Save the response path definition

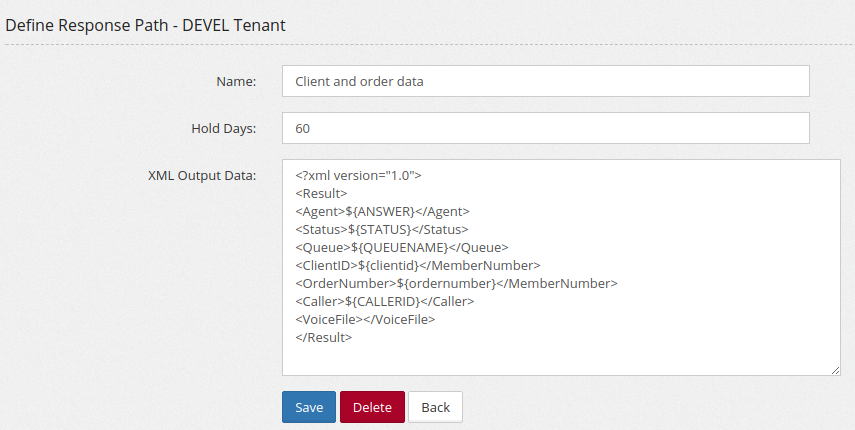pos(309,407)
